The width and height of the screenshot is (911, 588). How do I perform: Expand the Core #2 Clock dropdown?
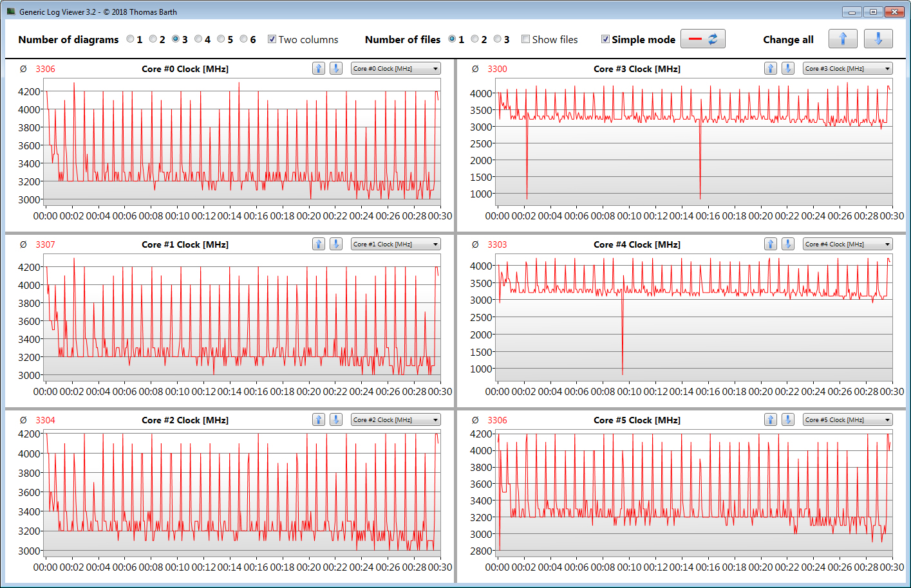395,420
